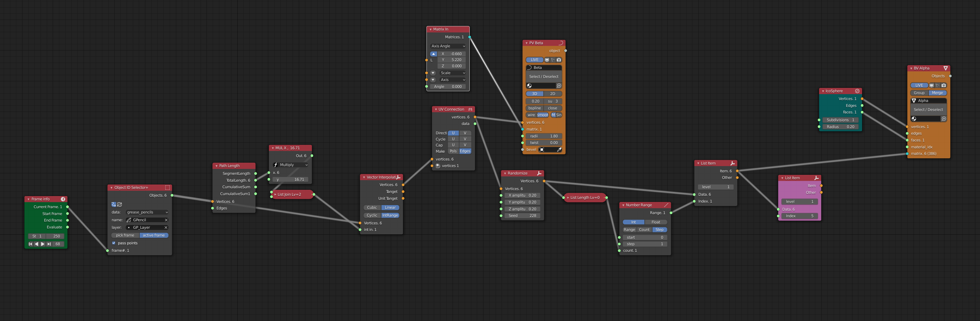Viewport: 980px width, 321px height.
Task: Select the eyedropper next to bevel in PV Beta
Action: point(559,150)
